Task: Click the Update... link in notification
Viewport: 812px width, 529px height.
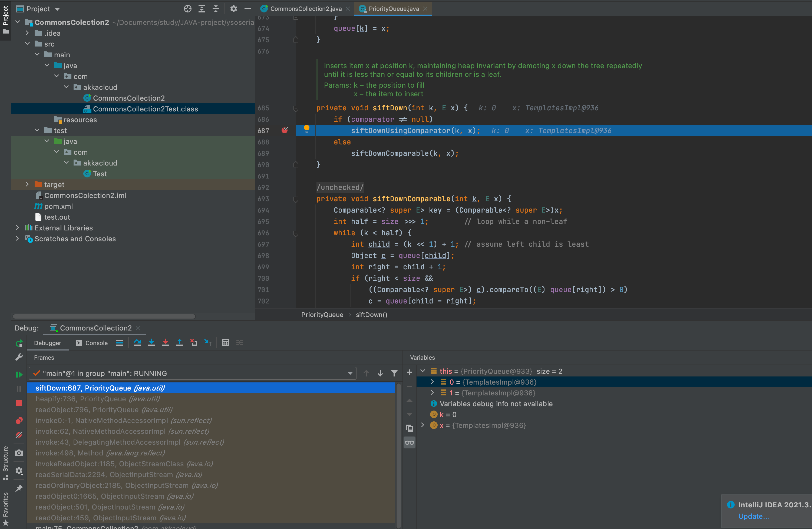Action: click(754, 516)
